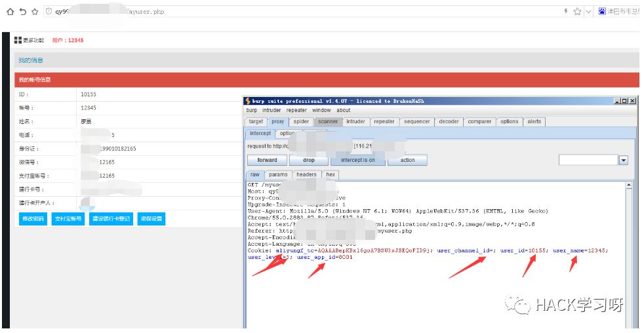Click the ID value 10155
644x333 pixels.
89,94
